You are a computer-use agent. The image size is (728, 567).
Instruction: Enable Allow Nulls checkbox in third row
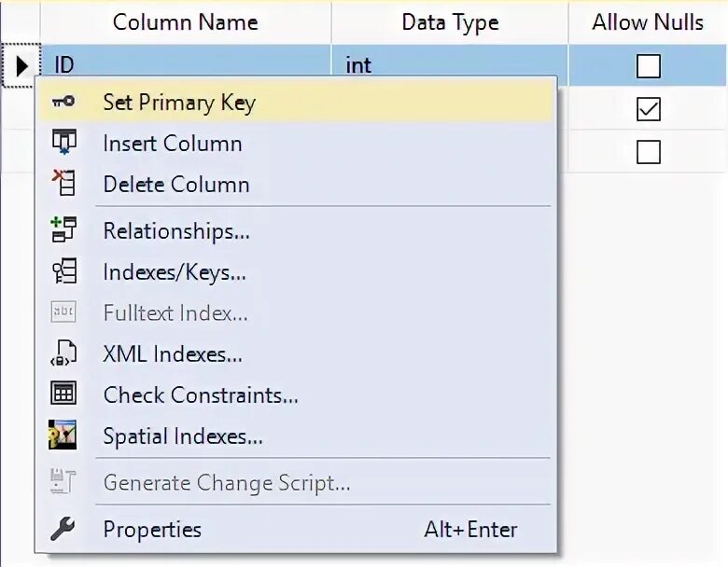(648, 151)
